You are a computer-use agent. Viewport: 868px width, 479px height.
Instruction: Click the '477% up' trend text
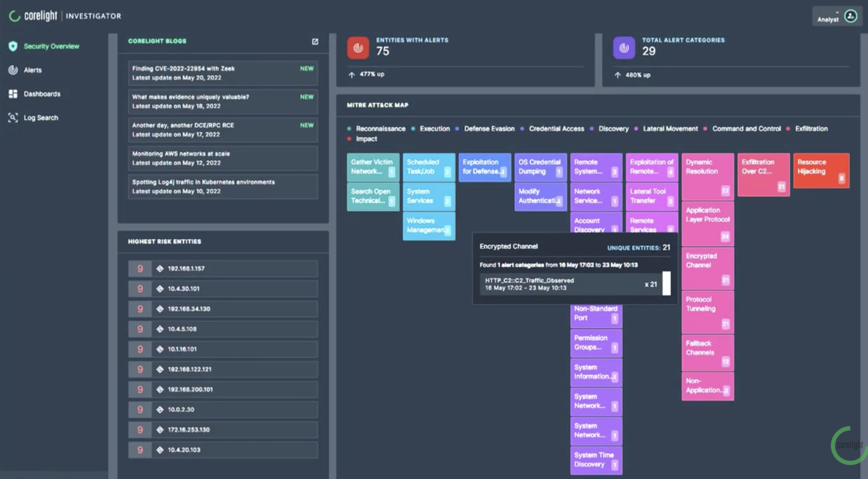pos(372,75)
